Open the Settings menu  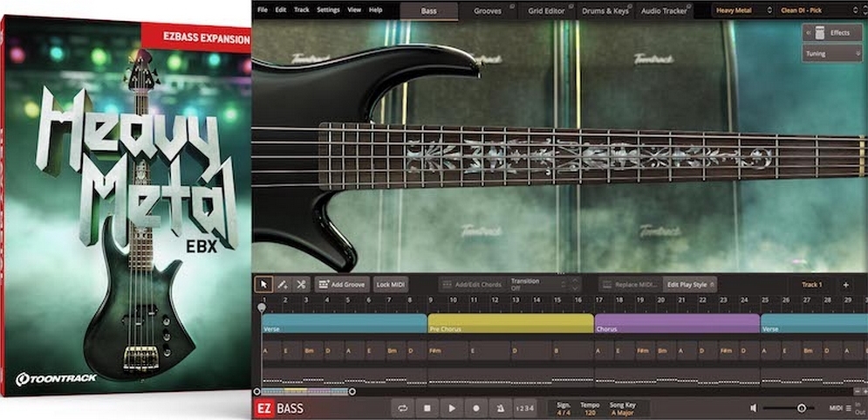(x=328, y=10)
